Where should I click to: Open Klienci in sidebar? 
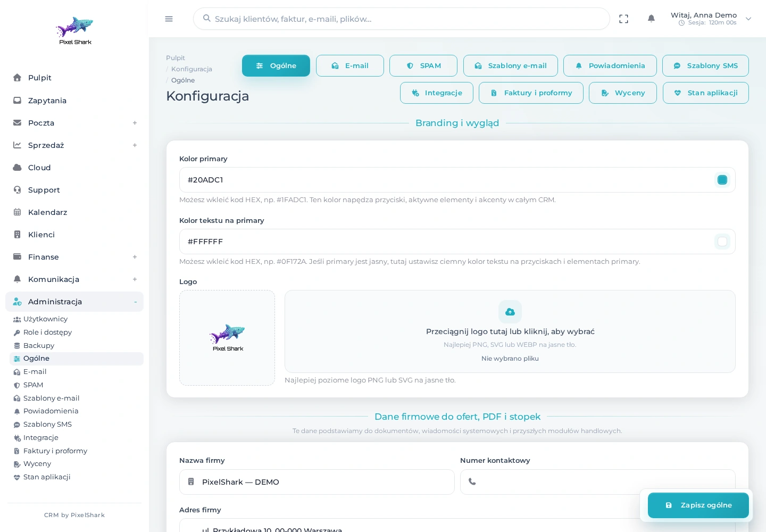74,235
